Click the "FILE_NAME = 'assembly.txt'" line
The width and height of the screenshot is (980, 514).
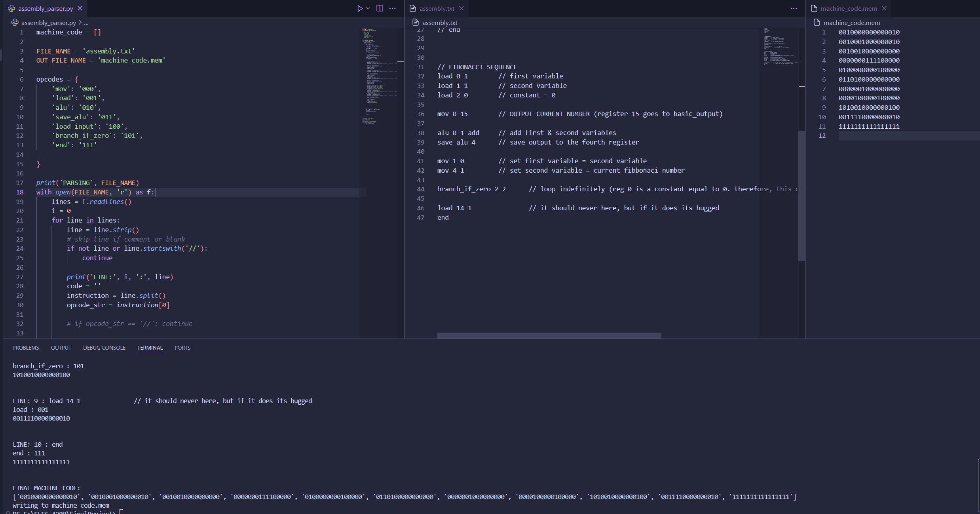[x=85, y=51]
